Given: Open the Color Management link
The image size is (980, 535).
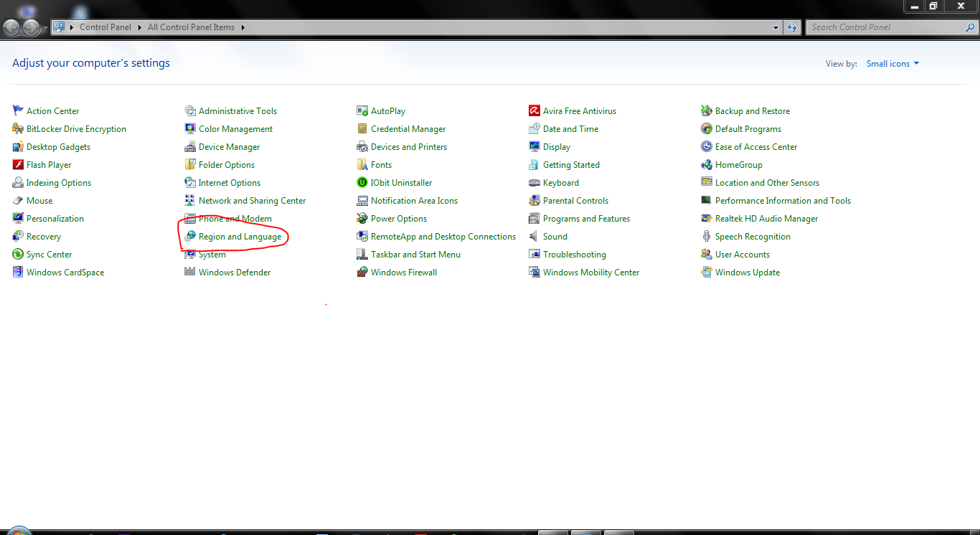Looking at the screenshot, I should [x=235, y=128].
